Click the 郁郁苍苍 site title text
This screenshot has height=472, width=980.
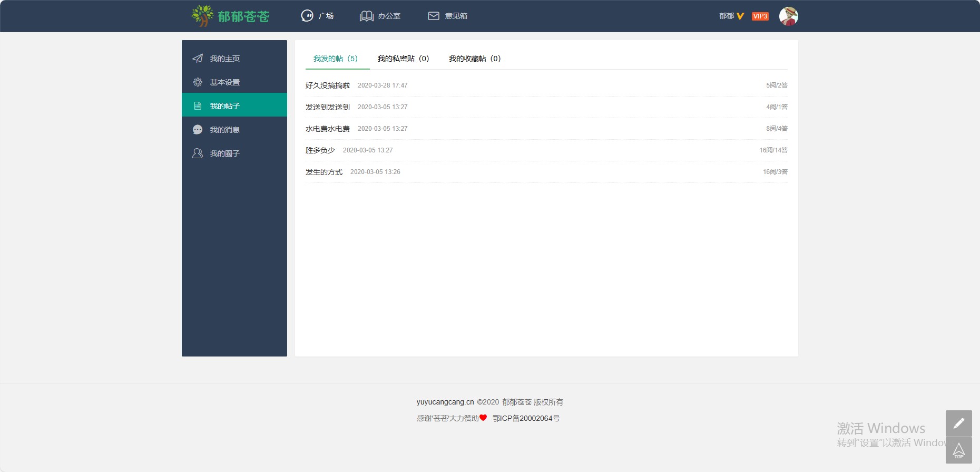pos(243,17)
